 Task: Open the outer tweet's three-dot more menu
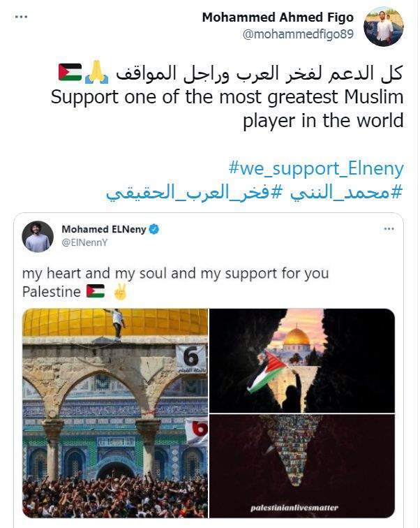(x=21, y=17)
